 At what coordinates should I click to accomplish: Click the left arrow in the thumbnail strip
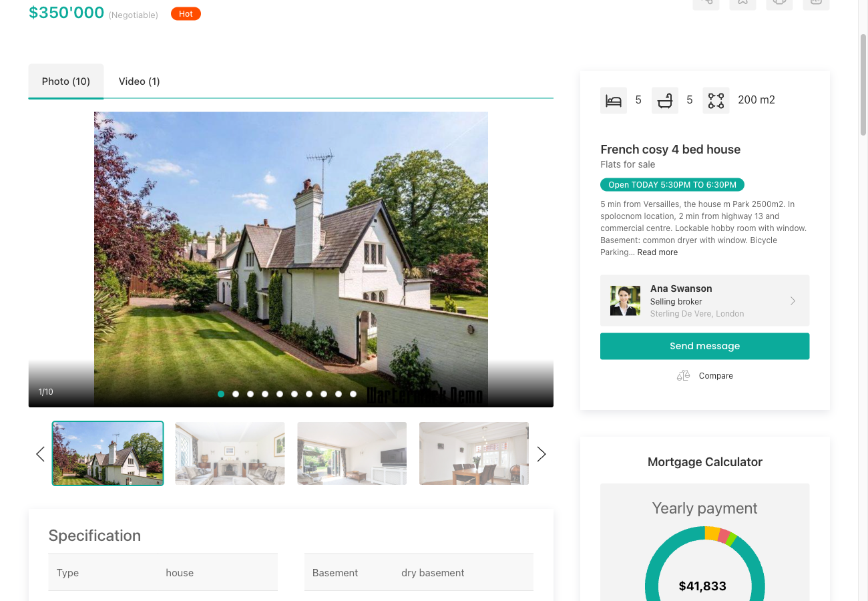click(x=39, y=453)
